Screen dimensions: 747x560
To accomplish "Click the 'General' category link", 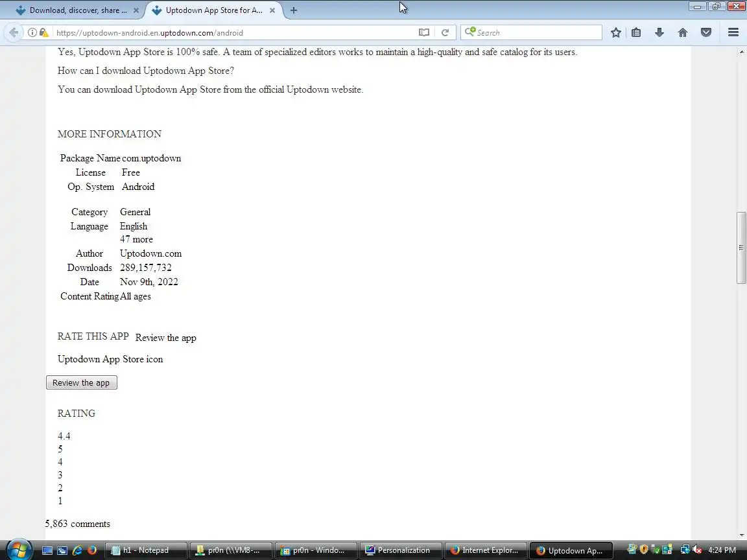I will (x=136, y=212).
